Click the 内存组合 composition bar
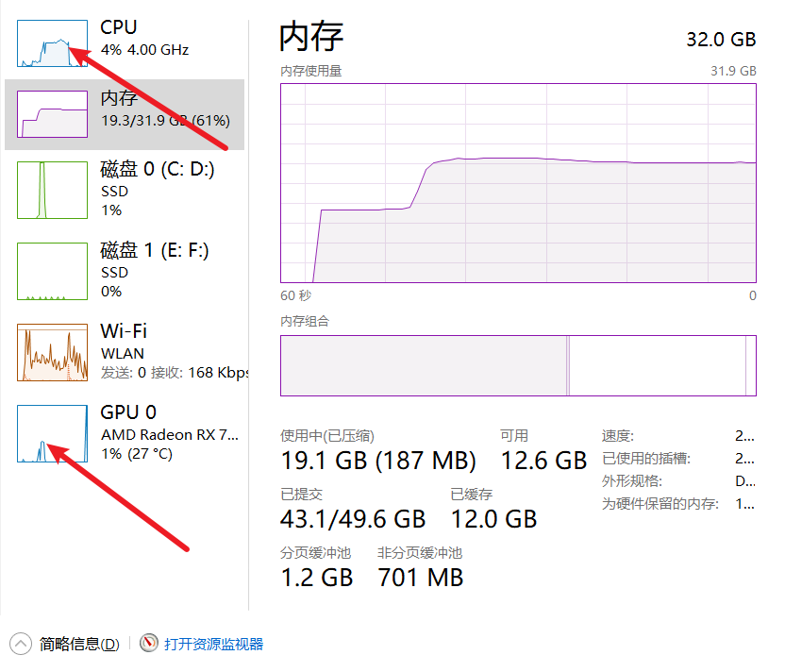Viewport: 785px width, 672px height. click(518, 365)
